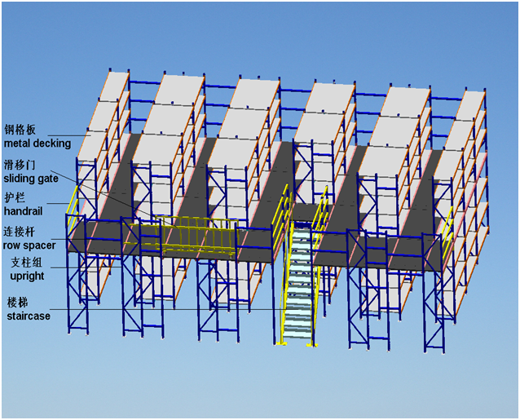Image resolution: width=520 pixels, height=420 pixels.
Task: Select the bottom step of the staircase
Action: (294, 340)
